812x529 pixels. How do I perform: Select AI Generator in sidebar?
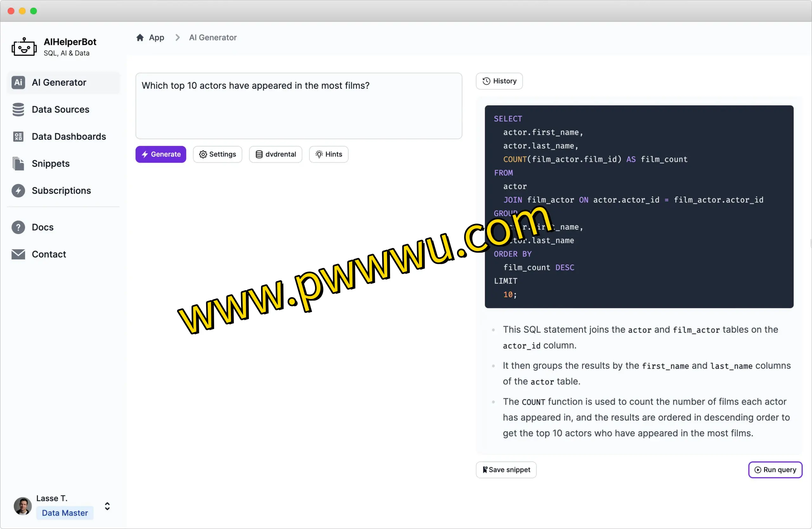point(59,82)
